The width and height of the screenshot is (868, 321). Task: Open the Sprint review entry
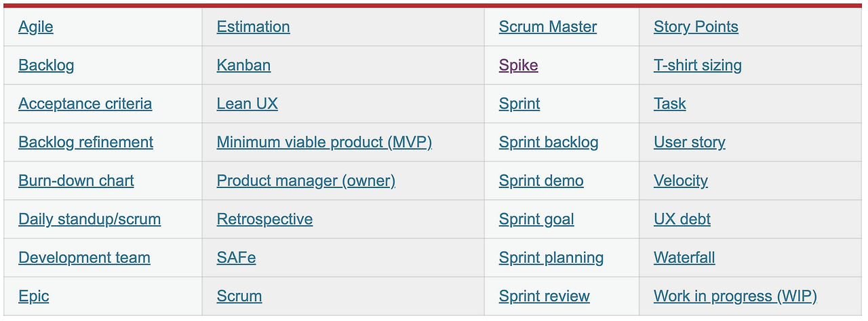544,297
